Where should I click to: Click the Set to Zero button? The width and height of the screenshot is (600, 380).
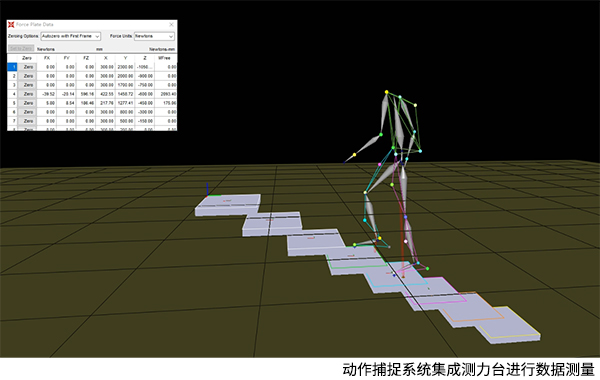click(x=21, y=49)
